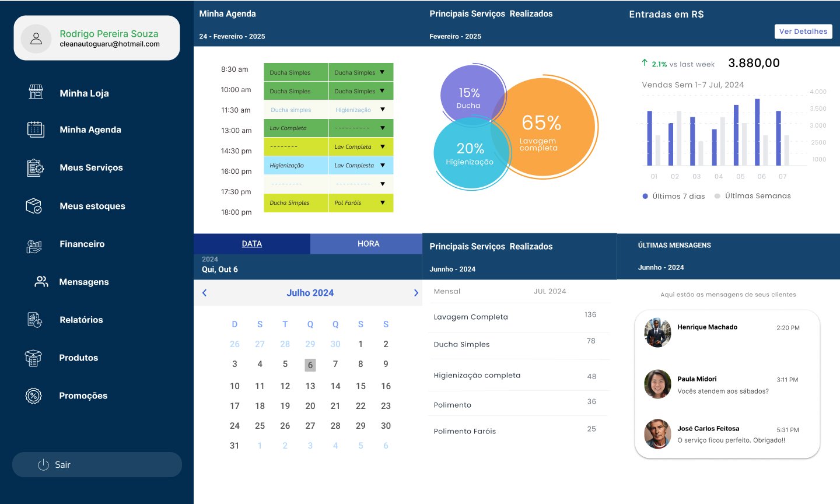This screenshot has height=504, width=840.
Task: Click the Ver Detalhes button
Action: pos(803,32)
